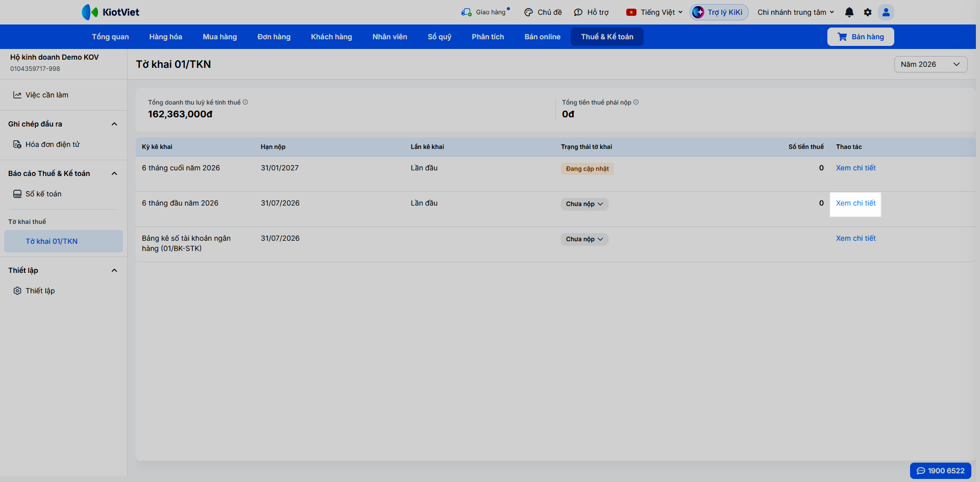Viewport: 980px width, 482px height.
Task: Click the Hộ kinh doanh Demo KOV name
Action: pos(55,57)
